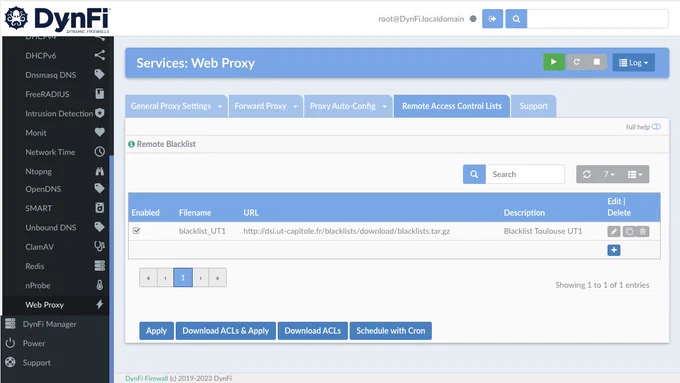This screenshot has width=680, height=383.
Task: Click the logout arrow icon
Action: click(x=493, y=19)
